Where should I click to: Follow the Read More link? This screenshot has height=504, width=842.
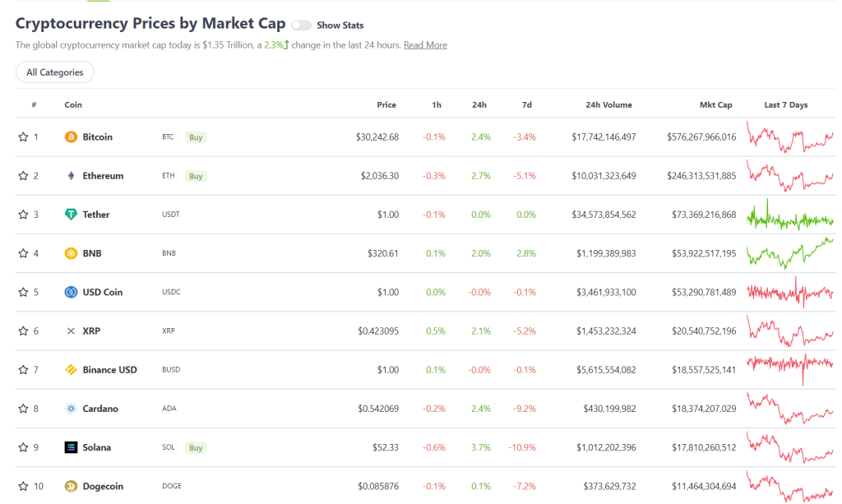(x=425, y=45)
